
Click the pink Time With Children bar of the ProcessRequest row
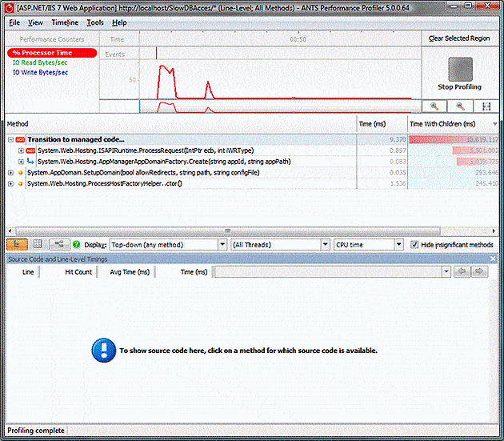475,150
